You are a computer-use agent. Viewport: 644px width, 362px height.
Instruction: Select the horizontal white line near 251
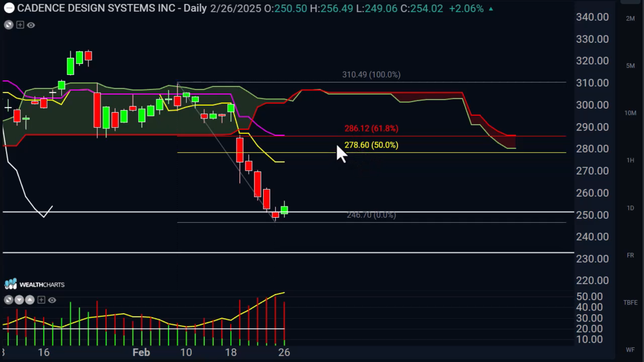coord(288,212)
